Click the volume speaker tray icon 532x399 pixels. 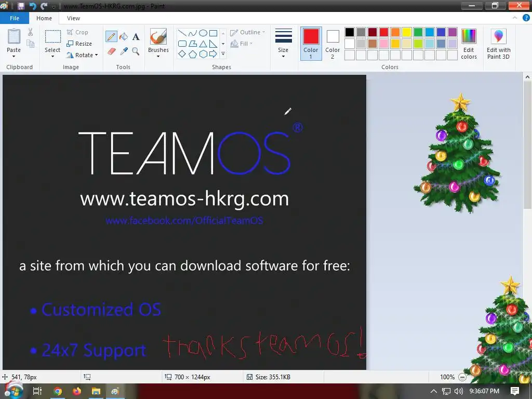[x=458, y=391]
